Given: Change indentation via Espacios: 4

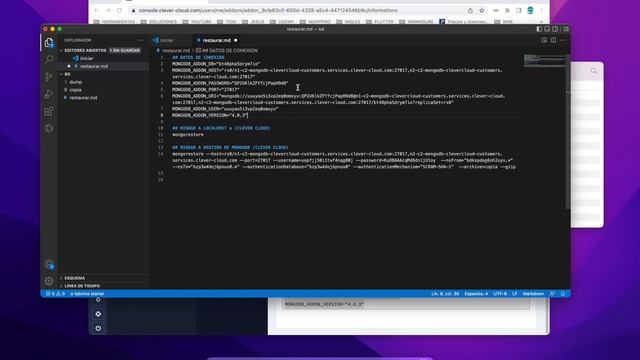Looking at the screenshot, I should (476, 294).
